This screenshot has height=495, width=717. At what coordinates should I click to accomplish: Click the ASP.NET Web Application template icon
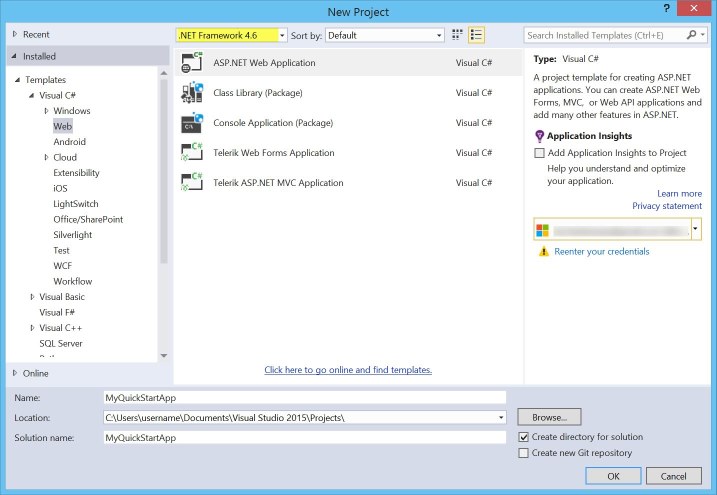click(x=192, y=63)
